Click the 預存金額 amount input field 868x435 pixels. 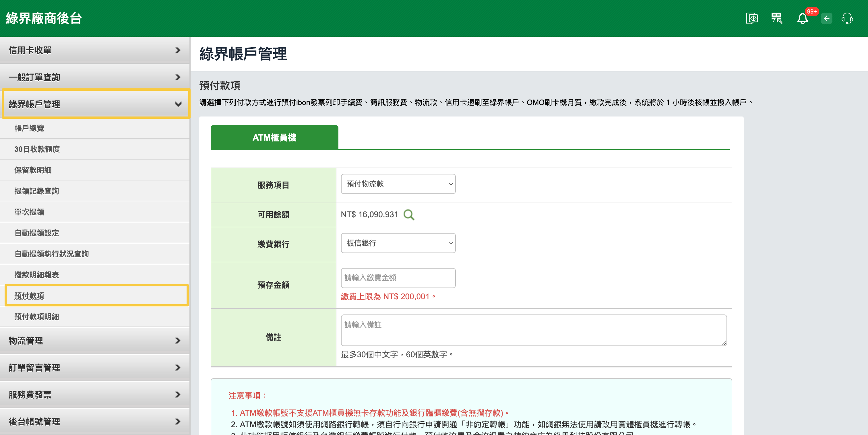[398, 278]
